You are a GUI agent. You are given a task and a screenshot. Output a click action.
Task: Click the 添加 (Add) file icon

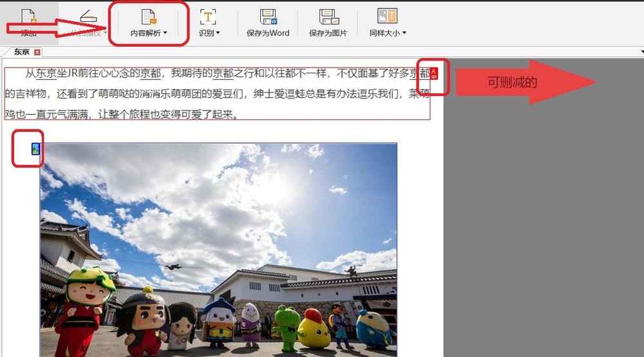pyautogui.click(x=28, y=17)
